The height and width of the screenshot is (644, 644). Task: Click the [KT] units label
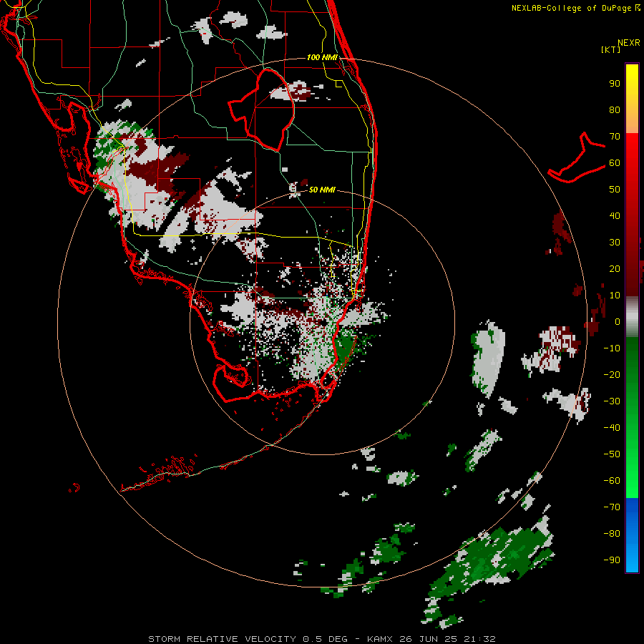611,49
